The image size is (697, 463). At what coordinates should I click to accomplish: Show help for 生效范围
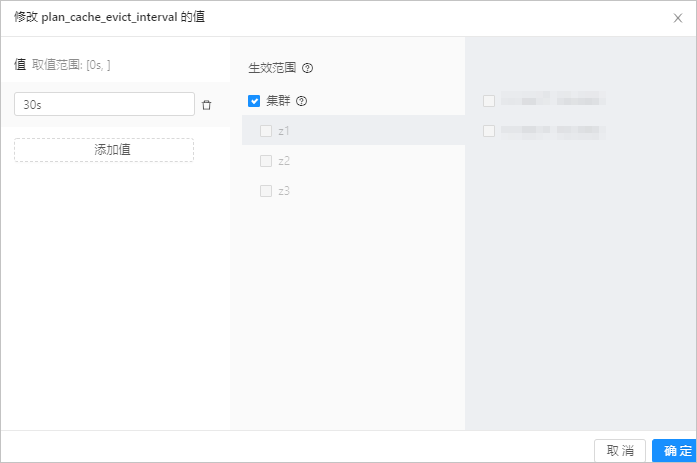click(308, 69)
